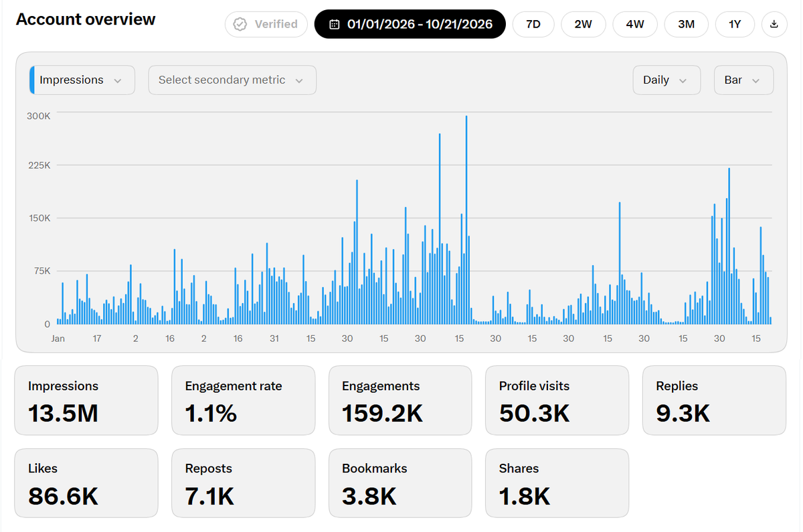
Task: Open the Daily granularity dropdown
Action: pyautogui.click(x=666, y=80)
